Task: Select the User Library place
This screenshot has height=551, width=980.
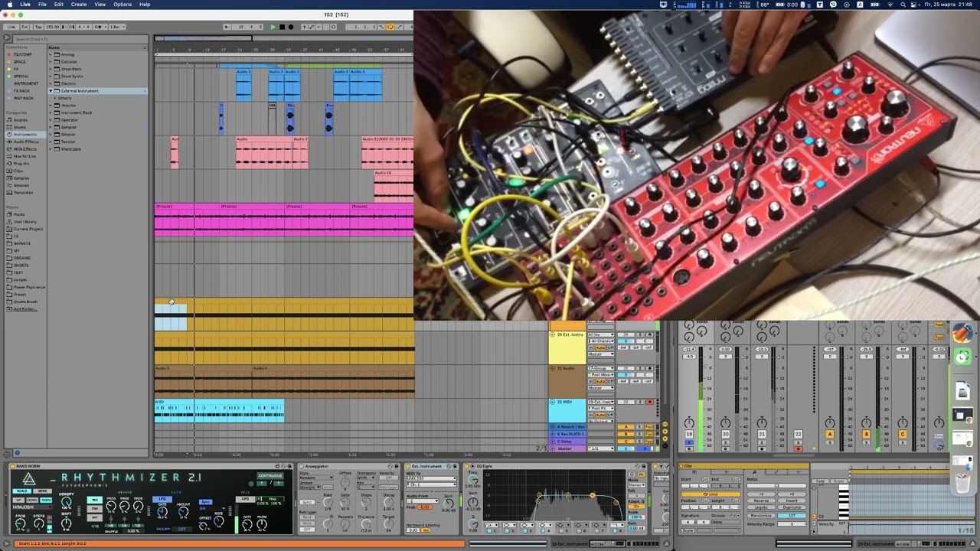Action: point(24,222)
